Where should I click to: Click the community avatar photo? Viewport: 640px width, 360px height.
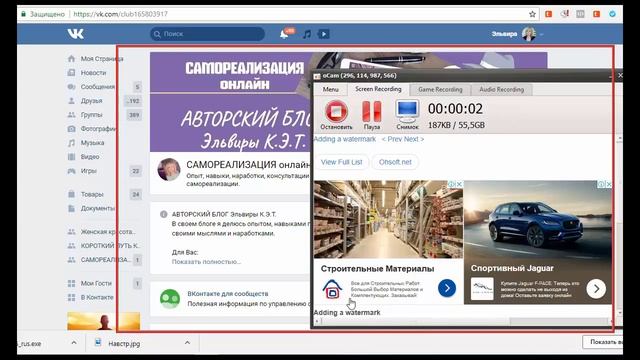click(169, 169)
